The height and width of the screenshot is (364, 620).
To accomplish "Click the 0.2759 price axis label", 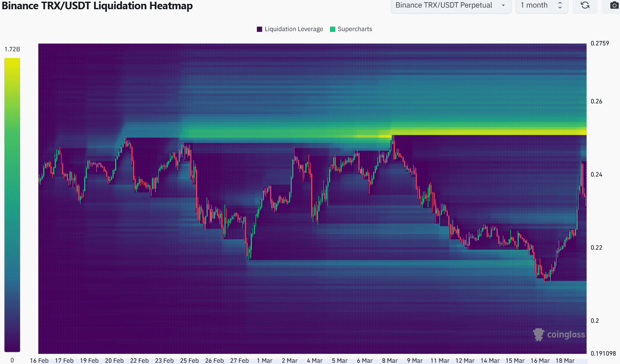I will point(600,43).
